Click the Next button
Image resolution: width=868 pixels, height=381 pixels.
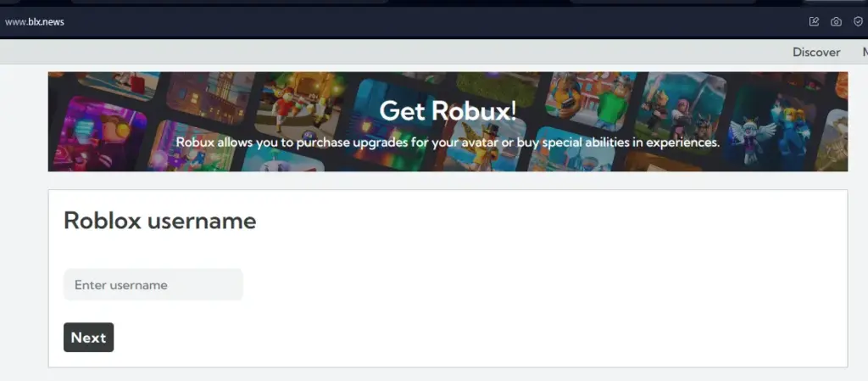[88, 337]
